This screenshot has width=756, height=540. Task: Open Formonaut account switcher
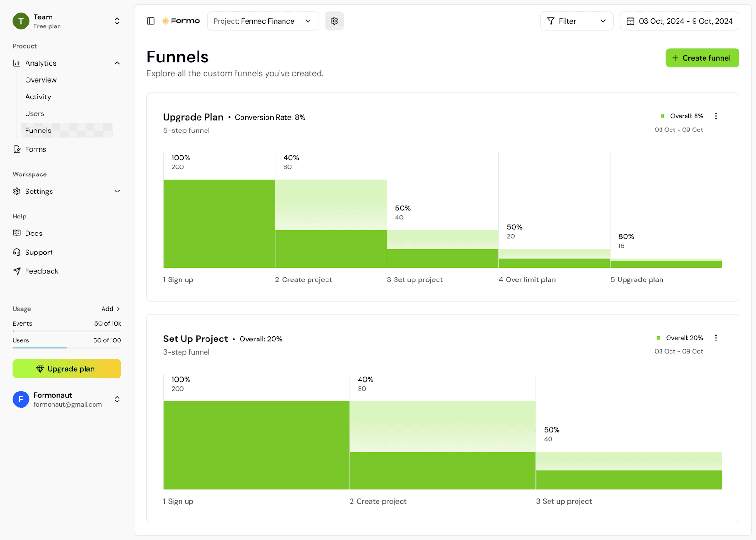[67, 400]
